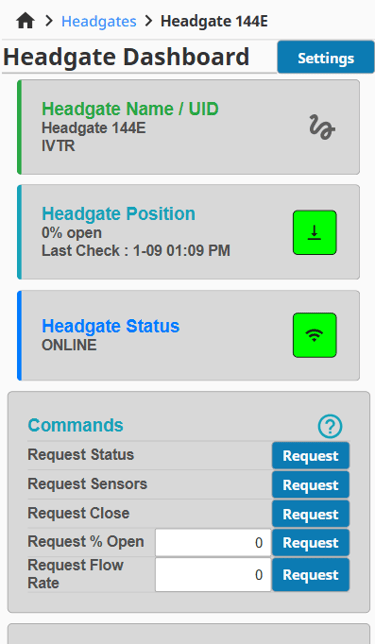
Task: Click the squiggly route icon beside Headgate Name
Action: point(322,127)
